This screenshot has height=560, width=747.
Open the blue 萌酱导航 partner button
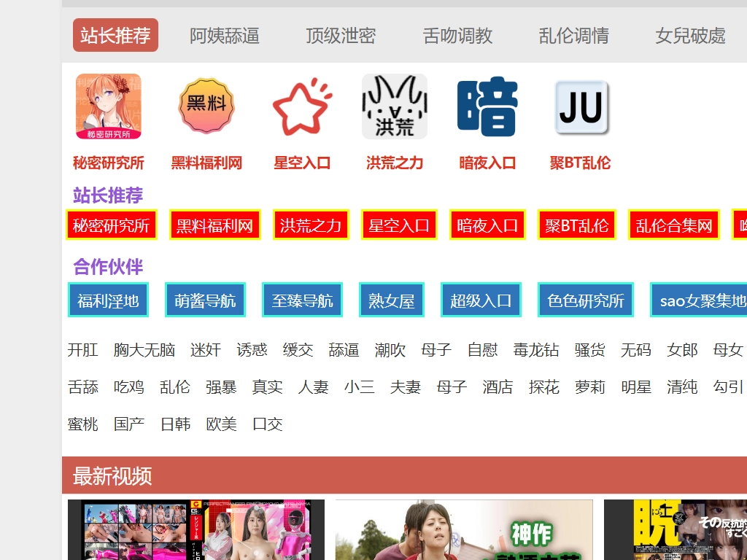tap(205, 300)
